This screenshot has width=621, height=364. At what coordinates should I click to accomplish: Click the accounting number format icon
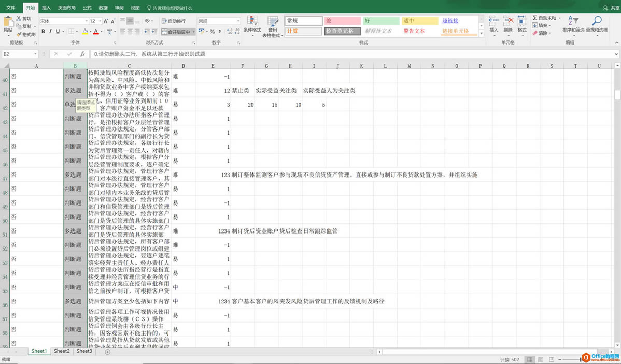(x=201, y=31)
